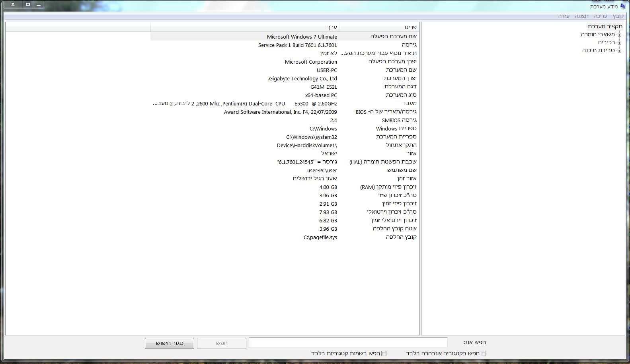The height and width of the screenshot is (364, 630).
Task: Select the משאבי חומרה tree item
Action: [x=598, y=35]
